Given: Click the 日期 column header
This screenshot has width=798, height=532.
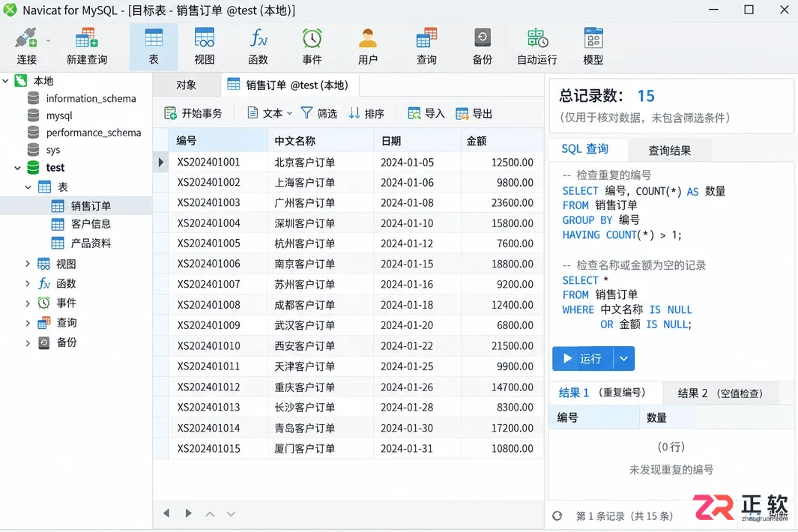Looking at the screenshot, I should click(417, 141).
